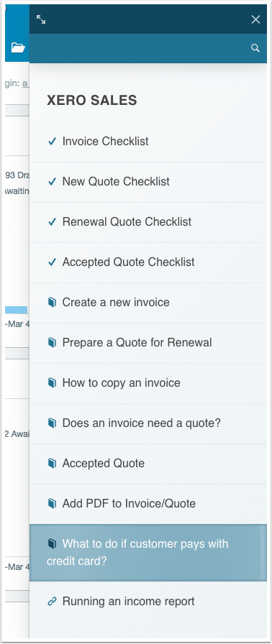Click the book icon beside Accepted Quote
This screenshot has height=644, width=272.
pos(51,464)
